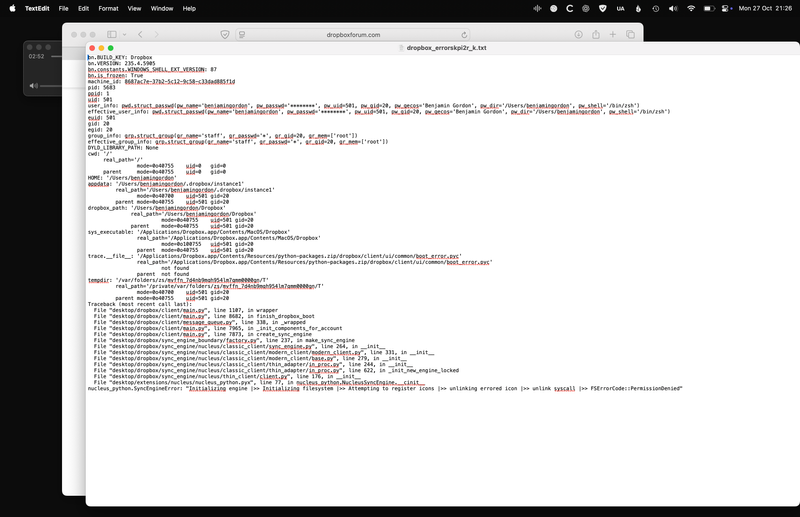Screen dimensions: 800x517
Task: Open the Help menu
Action: [189, 8]
